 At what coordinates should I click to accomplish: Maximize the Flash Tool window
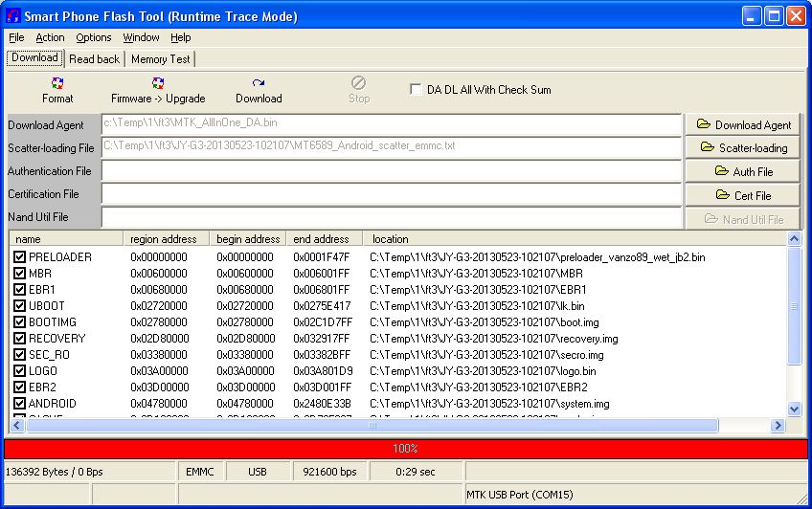tap(774, 16)
